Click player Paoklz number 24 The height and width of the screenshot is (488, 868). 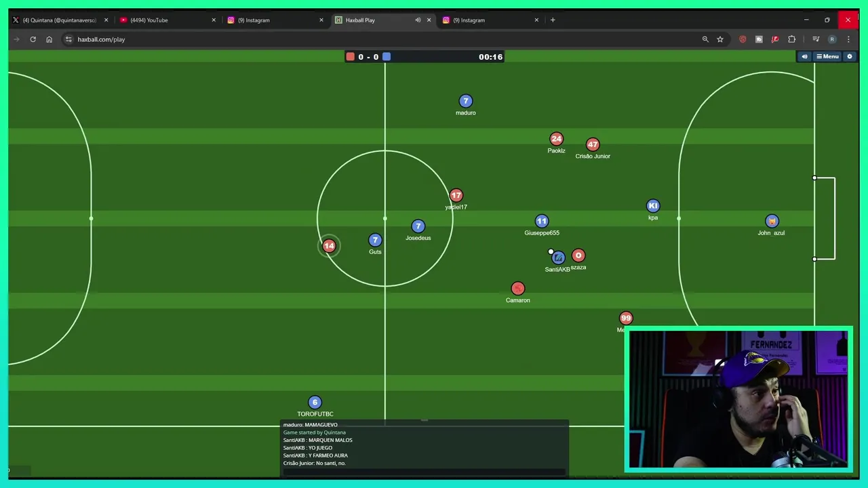coord(556,139)
